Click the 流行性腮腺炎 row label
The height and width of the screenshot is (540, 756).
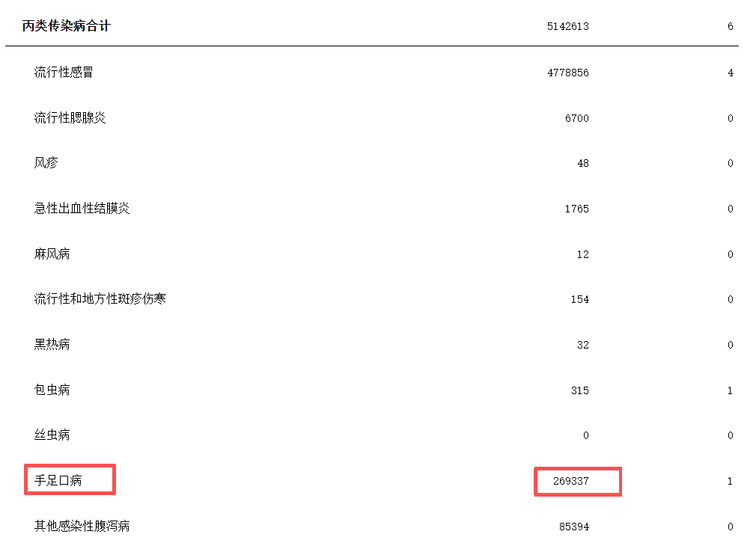(70, 118)
